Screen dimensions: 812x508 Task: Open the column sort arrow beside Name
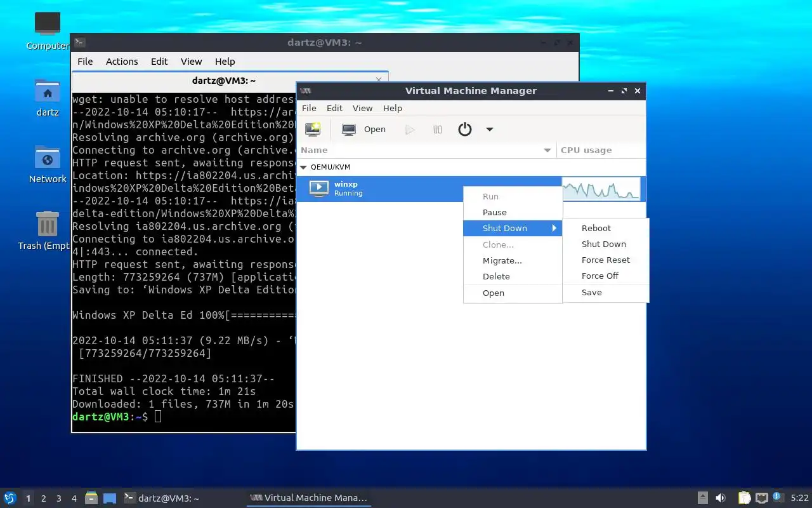[547, 150]
